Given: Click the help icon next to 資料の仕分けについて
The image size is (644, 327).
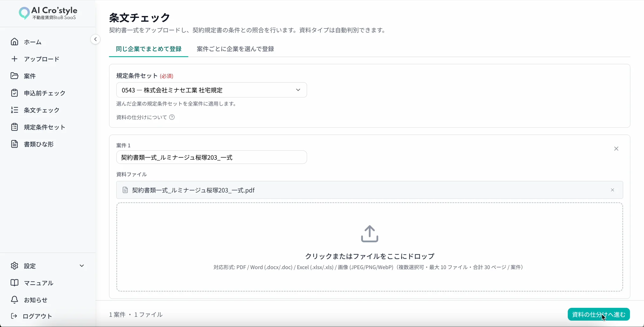Looking at the screenshot, I should click(x=172, y=117).
